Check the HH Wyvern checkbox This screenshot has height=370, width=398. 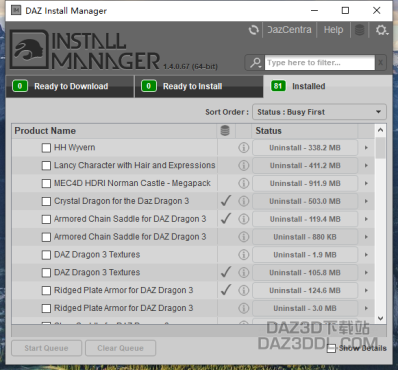46,148
